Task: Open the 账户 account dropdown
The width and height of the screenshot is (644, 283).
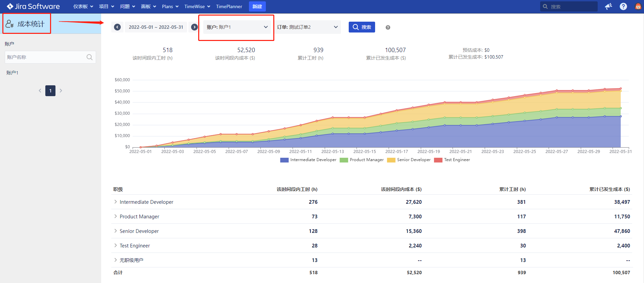Action: [237, 27]
